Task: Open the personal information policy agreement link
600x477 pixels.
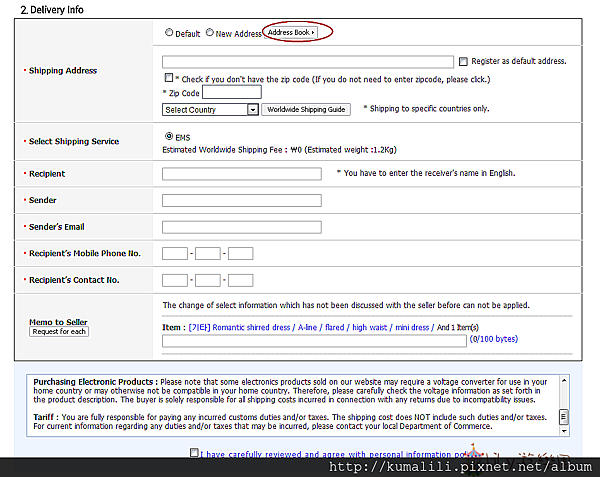Action: click(334, 454)
